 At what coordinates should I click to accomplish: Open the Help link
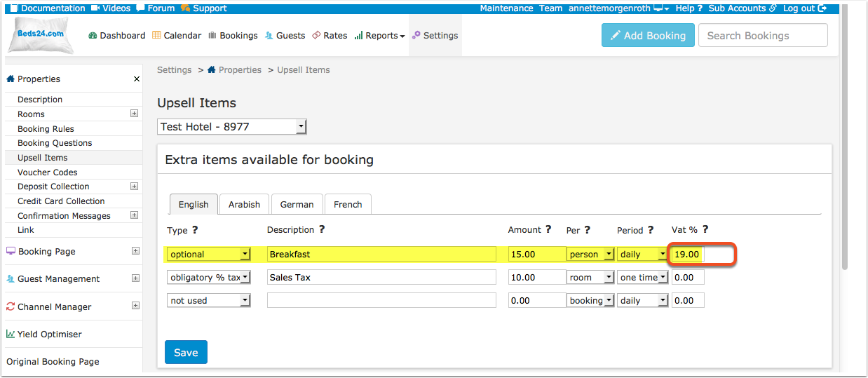pyautogui.click(x=689, y=8)
